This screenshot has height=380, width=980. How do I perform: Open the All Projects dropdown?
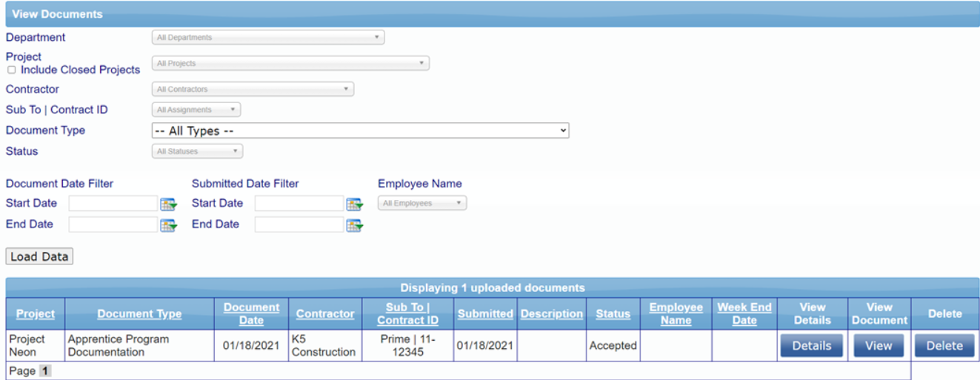(x=290, y=64)
